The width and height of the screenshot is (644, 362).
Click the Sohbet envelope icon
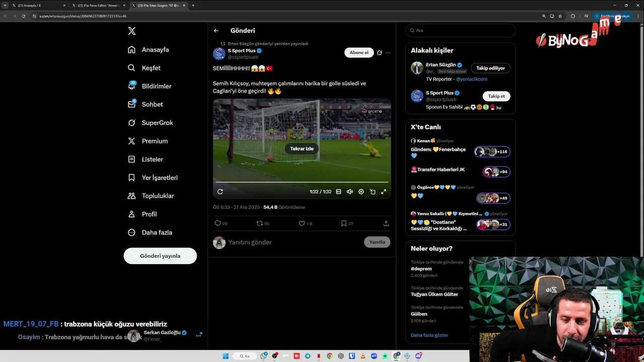pos(131,105)
